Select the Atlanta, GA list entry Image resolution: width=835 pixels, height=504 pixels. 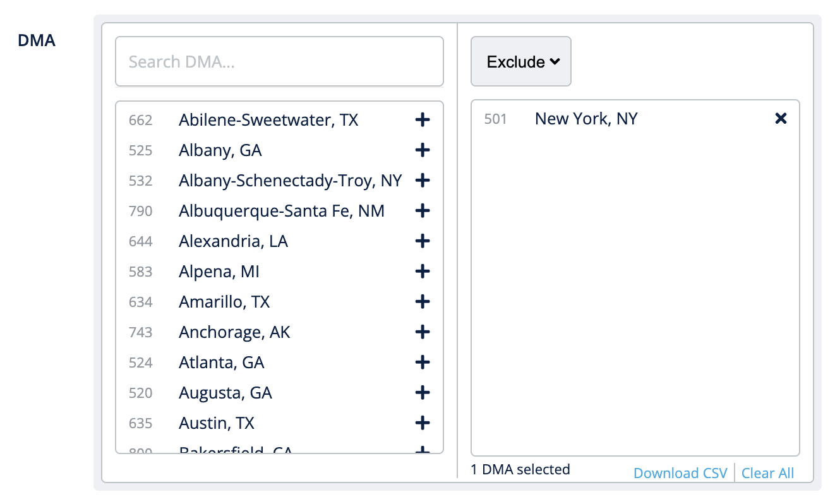[221, 363]
